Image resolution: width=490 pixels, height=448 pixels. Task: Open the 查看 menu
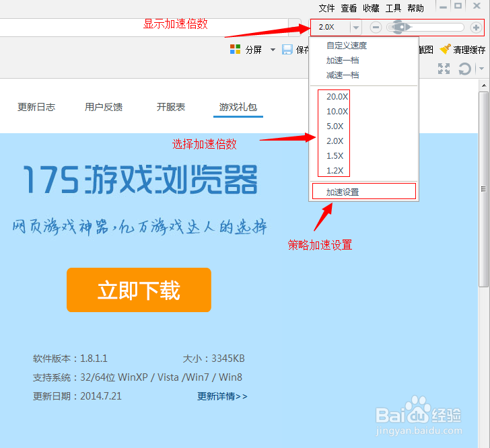[349, 8]
